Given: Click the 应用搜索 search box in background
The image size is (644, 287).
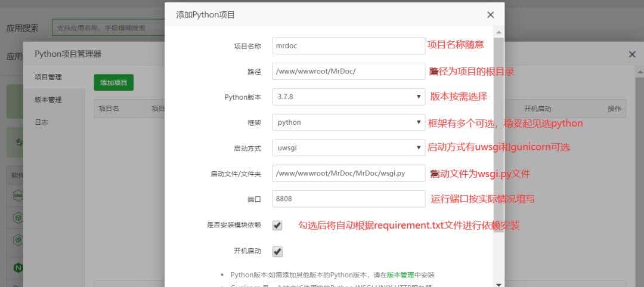Looking at the screenshot, I should click(109, 27).
